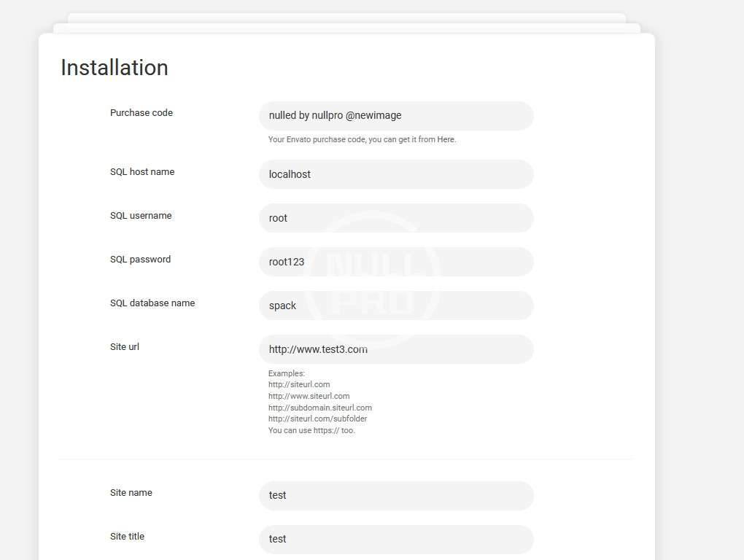Click the 'SQL password' label
Screen dimensions: 744x560
point(140,260)
